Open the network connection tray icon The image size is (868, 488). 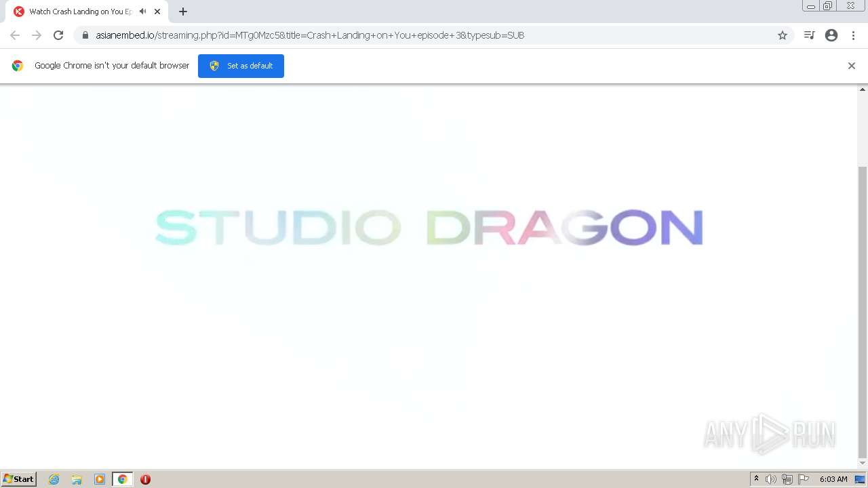click(x=787, y=479)
